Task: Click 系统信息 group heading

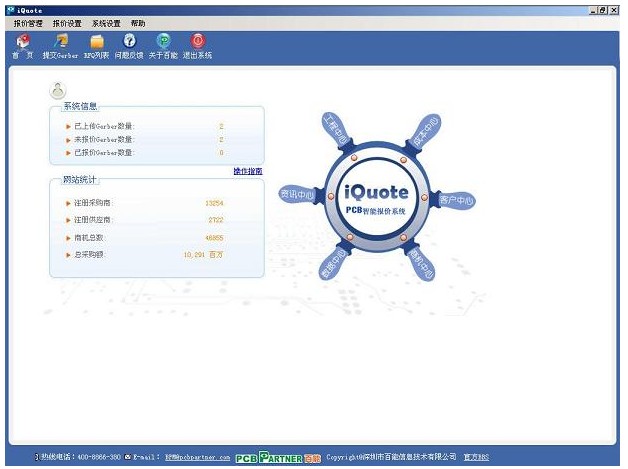Action: click(81, 106)
